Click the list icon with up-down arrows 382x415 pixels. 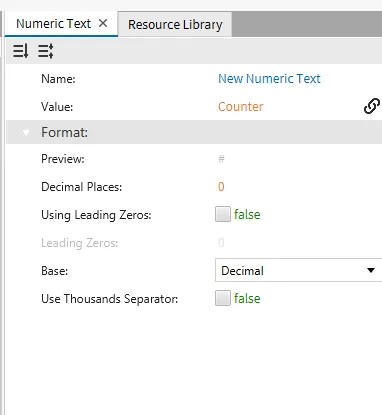pyautogui.click(x=46, y=51)
